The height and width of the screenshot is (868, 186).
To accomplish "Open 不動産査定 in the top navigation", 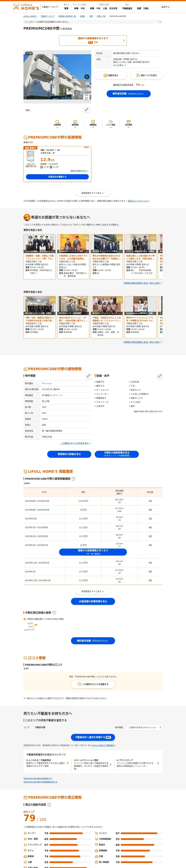I will coord(127,8).
